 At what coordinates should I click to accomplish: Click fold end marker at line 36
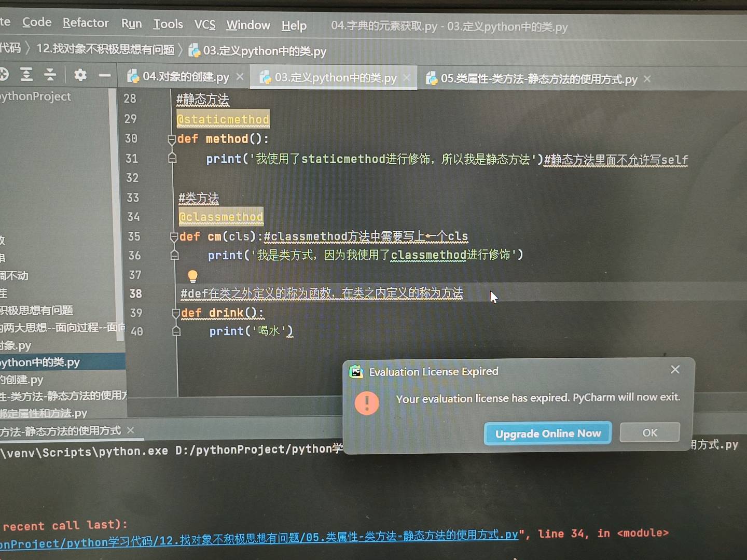[x=174, y=255]
